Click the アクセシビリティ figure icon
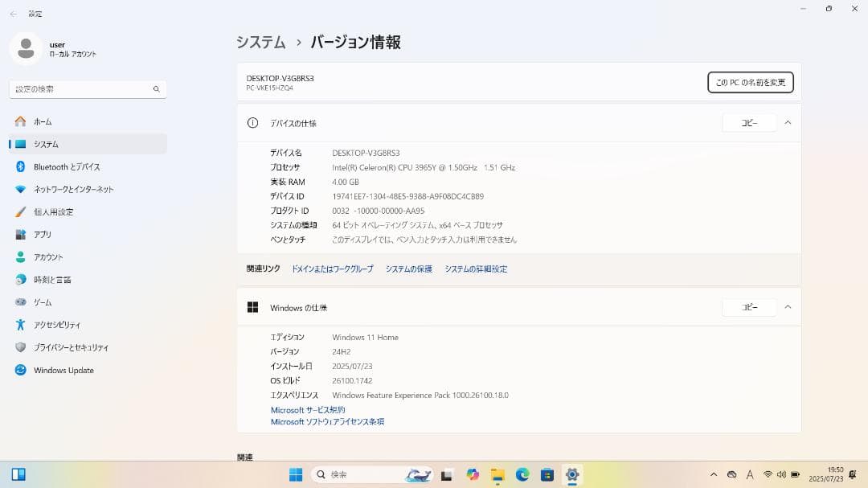Image resolution: width=868 pixels, height=488 pixels. (x=20, y=325)
